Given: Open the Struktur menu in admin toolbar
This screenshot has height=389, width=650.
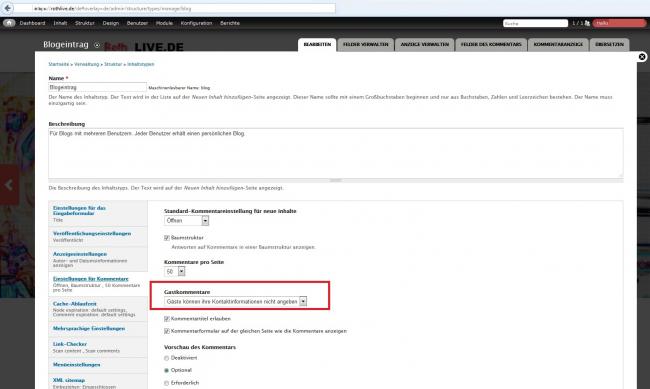Looking at the screenshot, I should point(85,23).
